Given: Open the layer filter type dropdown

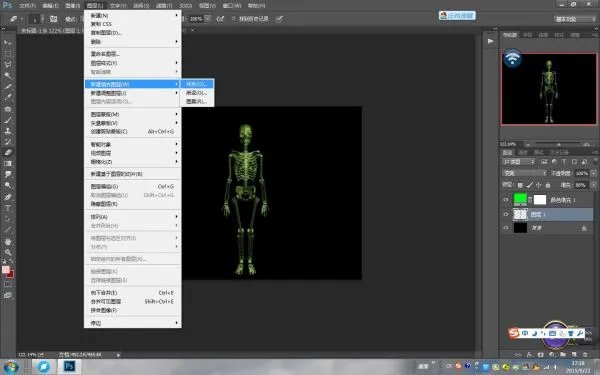Looking at the screenshot, I should click(x=518, y=162).
